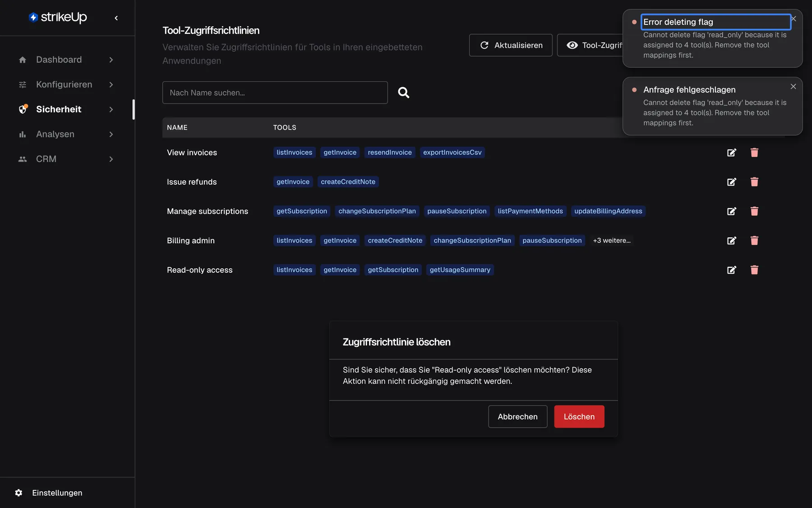Viewport: 812px width, 508px height.
Task: Click the Aktualisieren button
Action: tap(511, 45)
